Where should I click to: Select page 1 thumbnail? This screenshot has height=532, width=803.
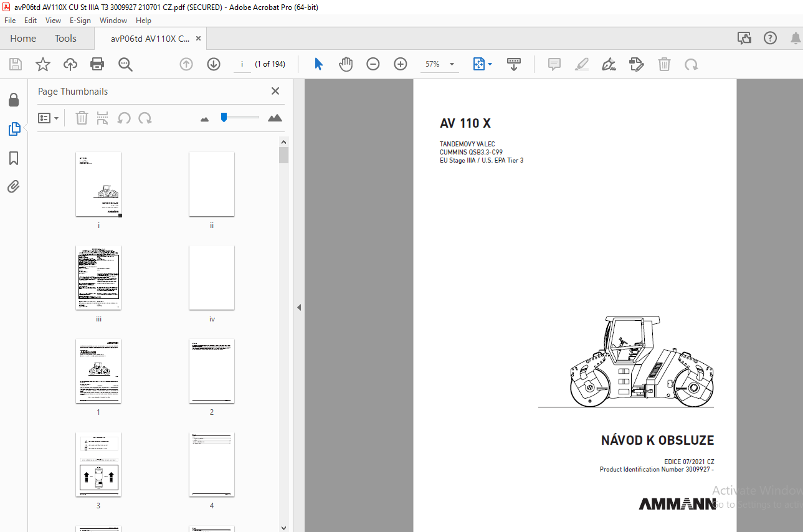tap(98, 371)
